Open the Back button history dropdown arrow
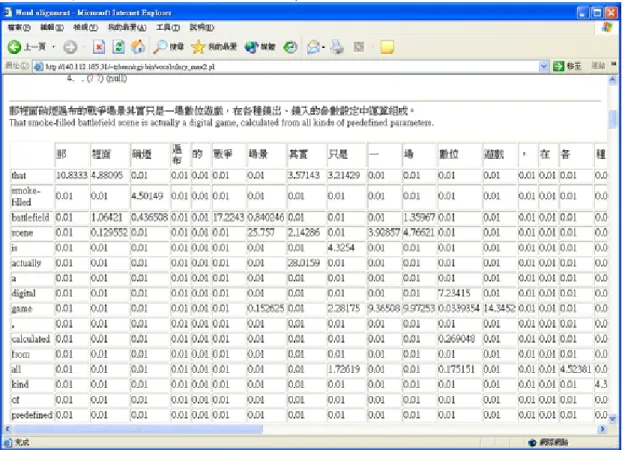Viewport: 625px width, 450px height. coord(53,47)
